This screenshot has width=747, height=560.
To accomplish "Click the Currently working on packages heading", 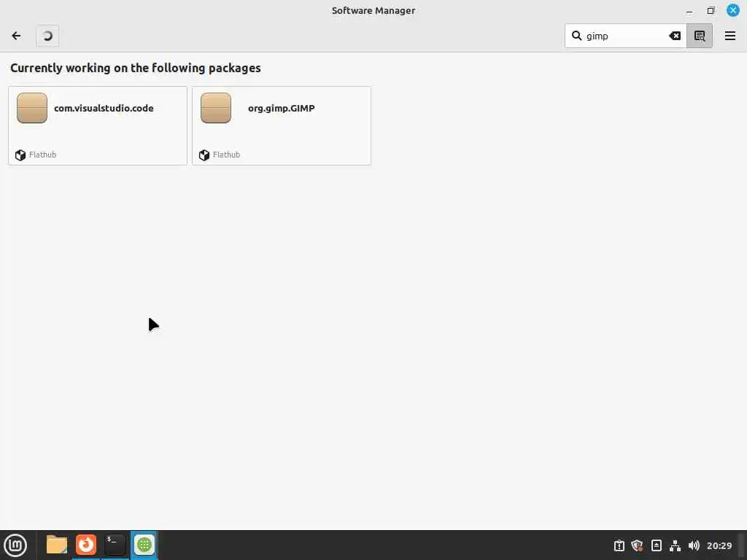I will pos(135,68).
